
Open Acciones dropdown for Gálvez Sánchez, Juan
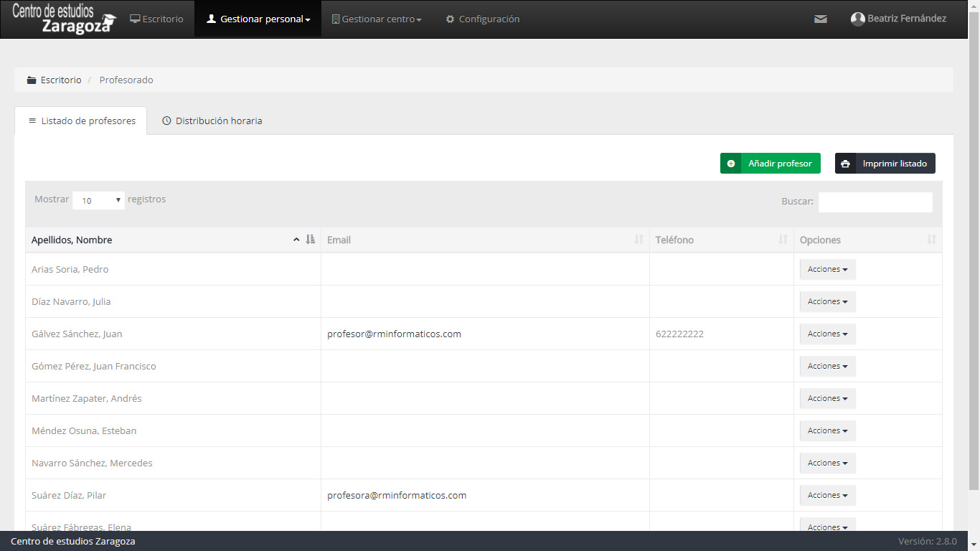coord(828,334)
